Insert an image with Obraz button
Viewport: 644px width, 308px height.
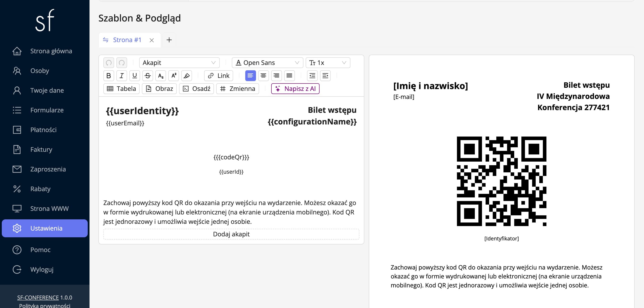160,88
